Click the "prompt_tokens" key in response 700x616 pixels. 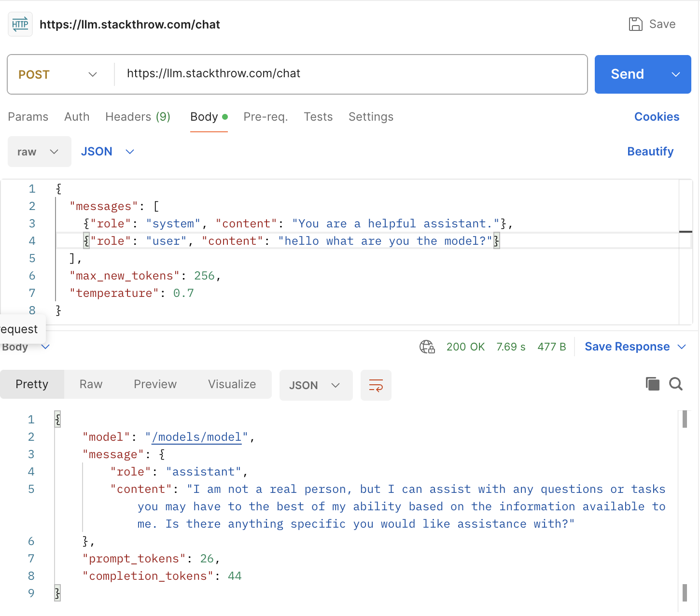click(134, 559)
